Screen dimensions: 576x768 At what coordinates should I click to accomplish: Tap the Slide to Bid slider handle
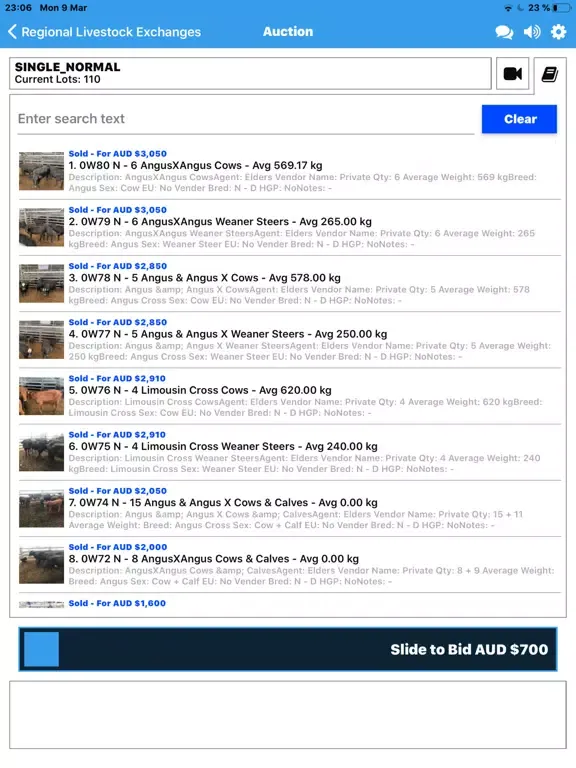[x=42, y=649]
